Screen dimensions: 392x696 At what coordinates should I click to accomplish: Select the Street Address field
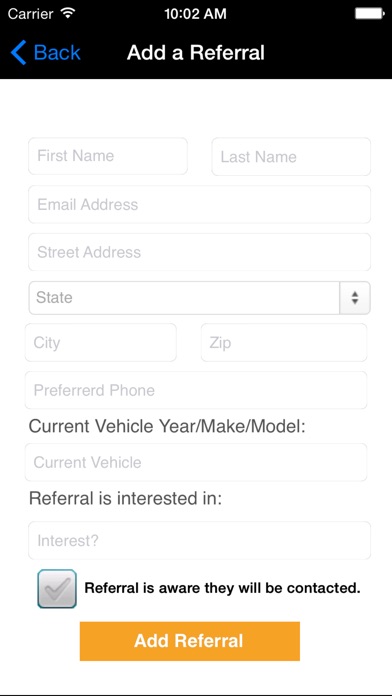(x=199, y=252)
